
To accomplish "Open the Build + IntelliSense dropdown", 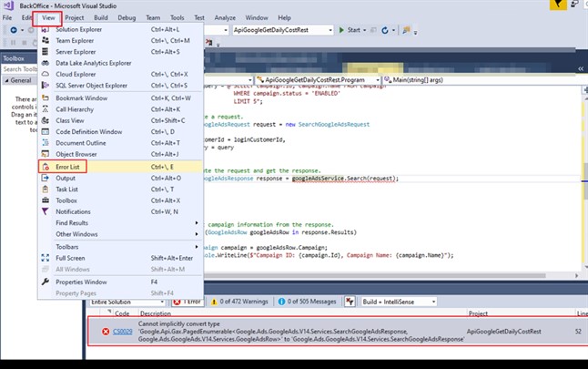I will point(399,302).
